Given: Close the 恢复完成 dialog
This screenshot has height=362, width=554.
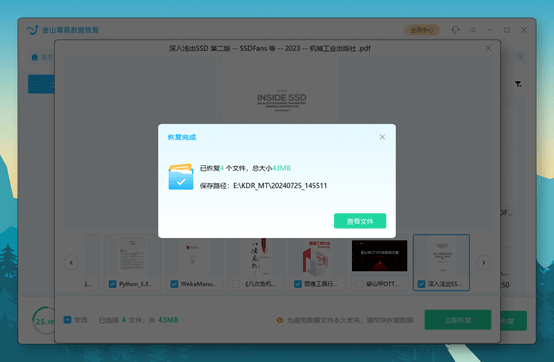Looking at the screenshot, I should [x=382, y=137].
